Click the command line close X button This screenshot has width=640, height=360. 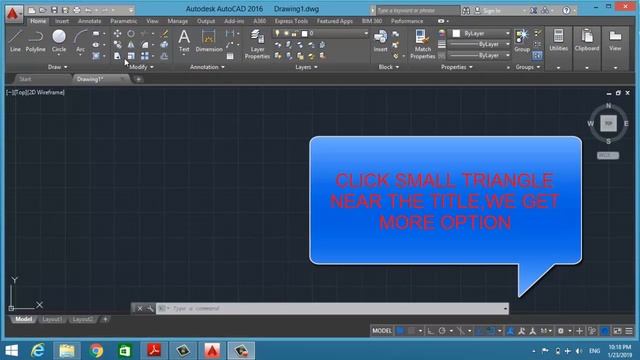pos(140,309)
